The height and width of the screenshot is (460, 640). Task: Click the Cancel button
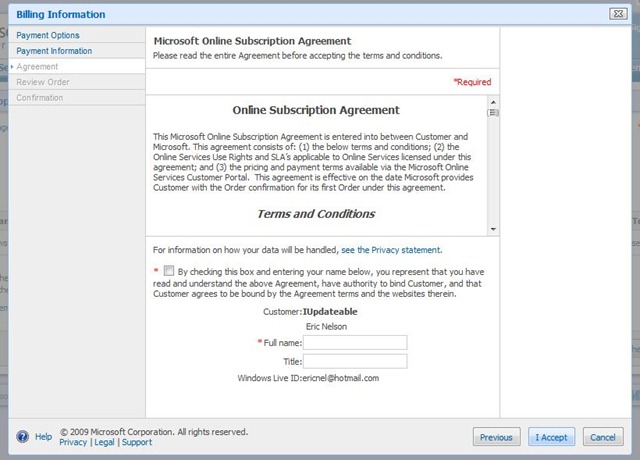pyautogui.click(x=603, y=437)
